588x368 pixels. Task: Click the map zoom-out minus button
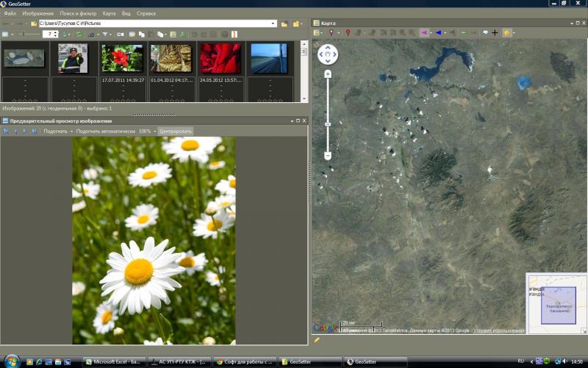(x=327, y=155)
